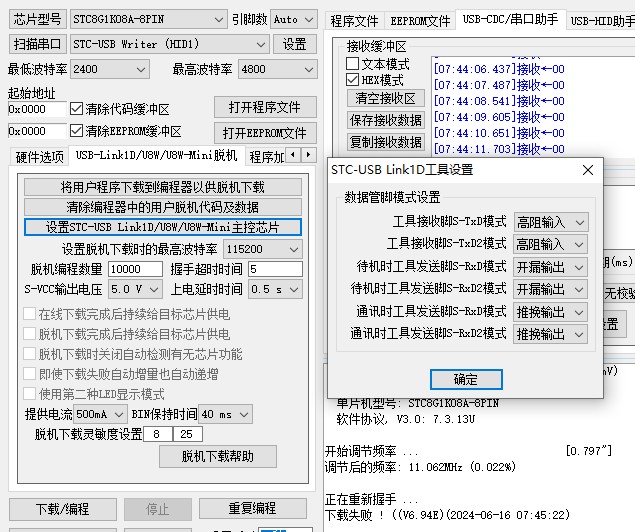Open the S-VCC输出电压 5.0 V dropdown
The height and width of the screenshot is (532, 635).
pyautogui.click(x=135, y=289)
